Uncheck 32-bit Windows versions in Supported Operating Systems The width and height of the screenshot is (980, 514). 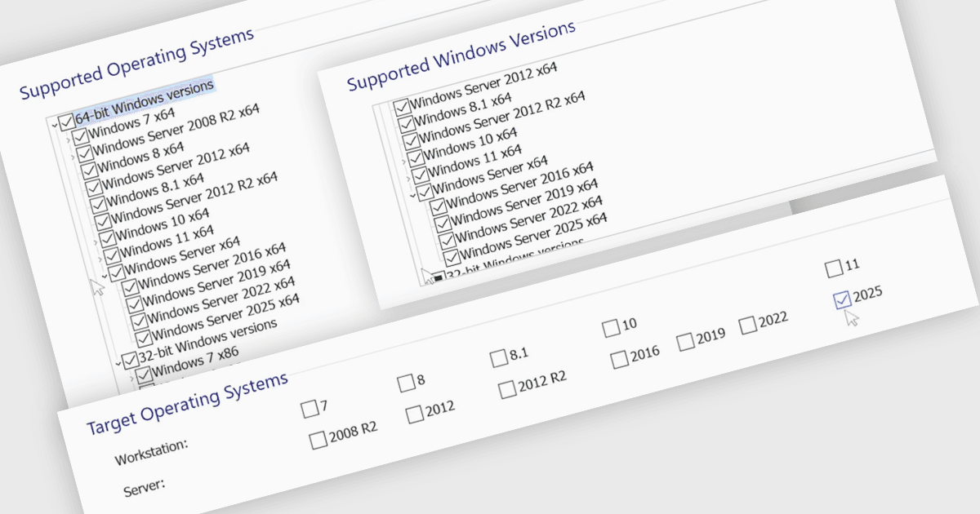130,360
